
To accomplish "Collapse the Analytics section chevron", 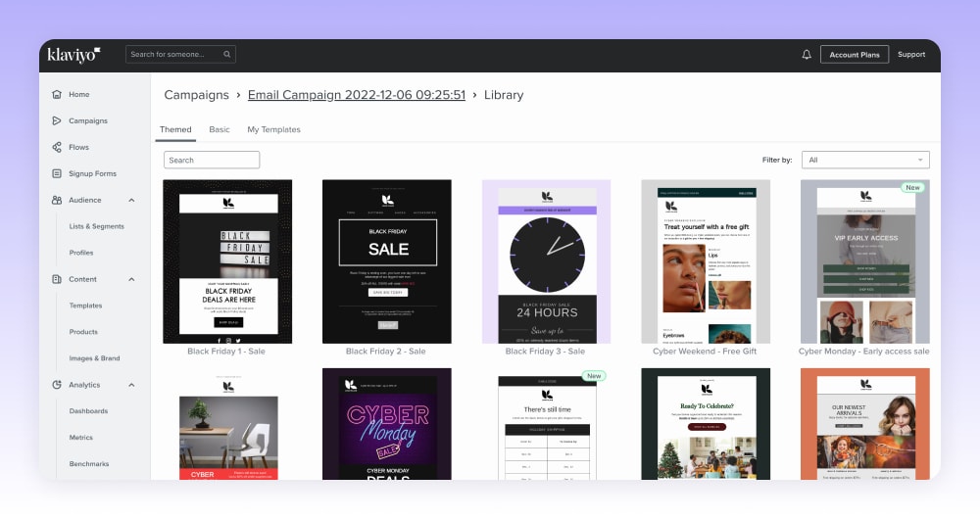I will [x=131, y=385].
